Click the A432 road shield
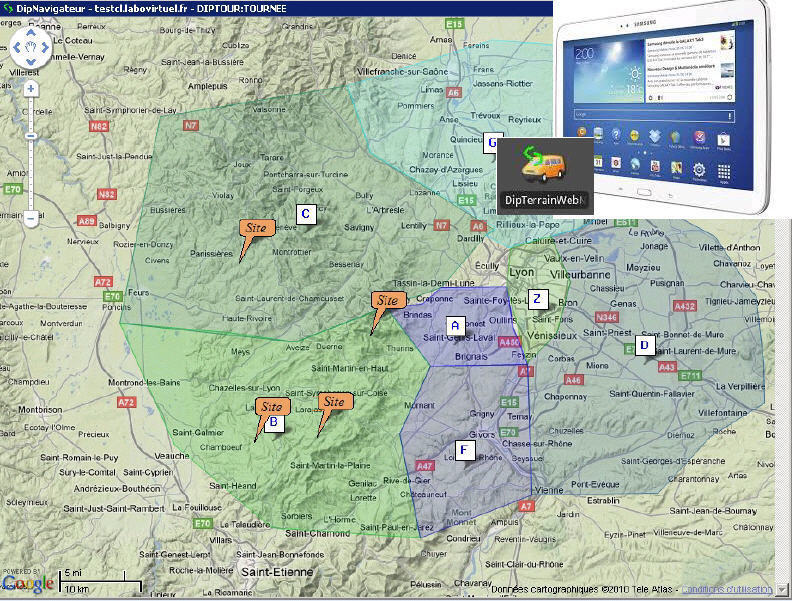Screen dimensions: 792x601 [685, 306]
